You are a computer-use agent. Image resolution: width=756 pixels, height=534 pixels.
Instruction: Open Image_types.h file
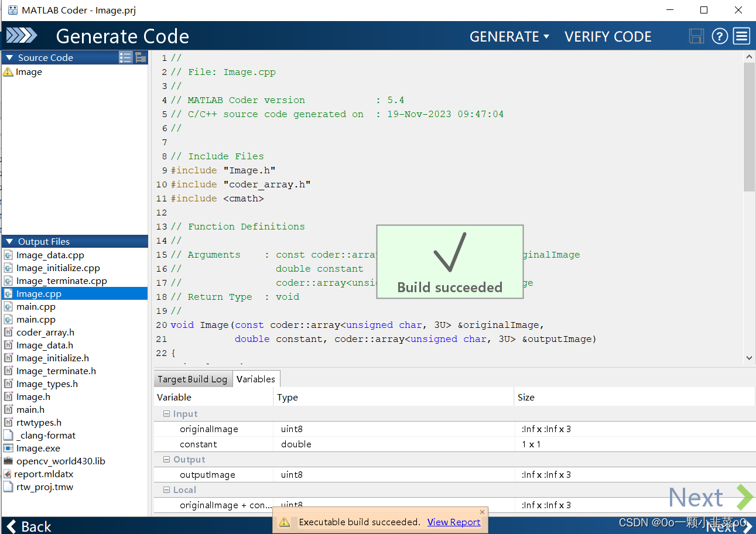tap(47, 384)
